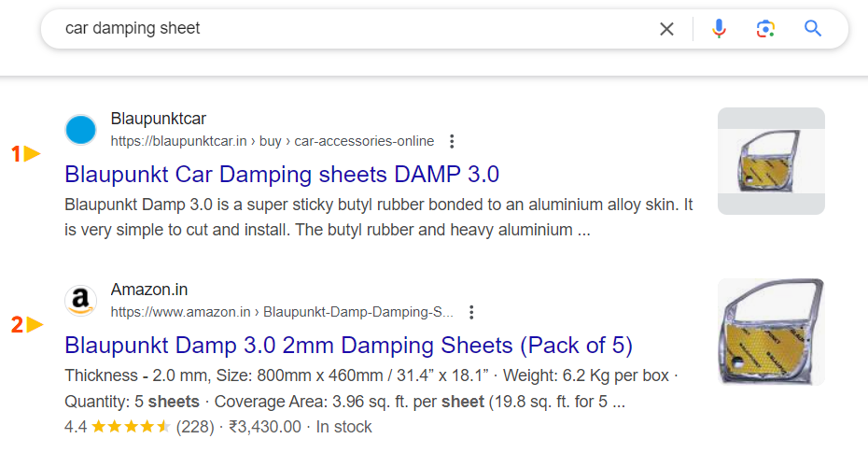
Task: Click the www.amazon.in breadcrumb URL
Action: pyautogui.click(x=282, y=312)
